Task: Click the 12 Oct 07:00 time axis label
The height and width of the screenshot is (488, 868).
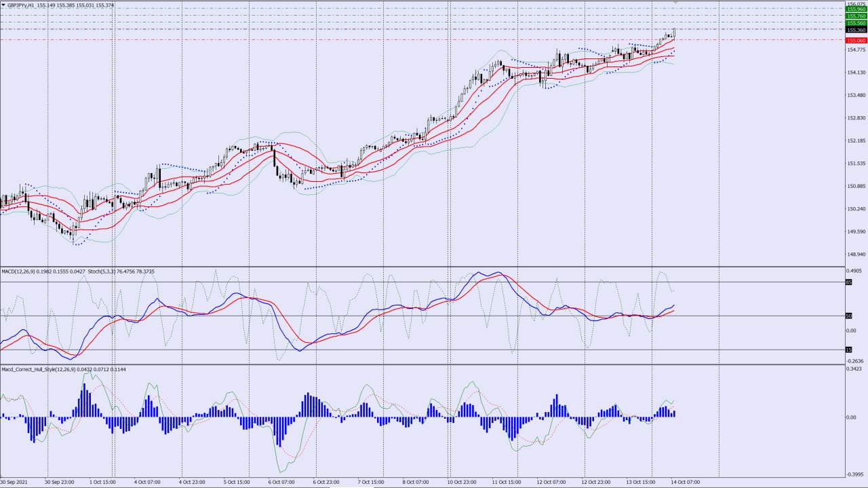Action: (x=551, y=482)
